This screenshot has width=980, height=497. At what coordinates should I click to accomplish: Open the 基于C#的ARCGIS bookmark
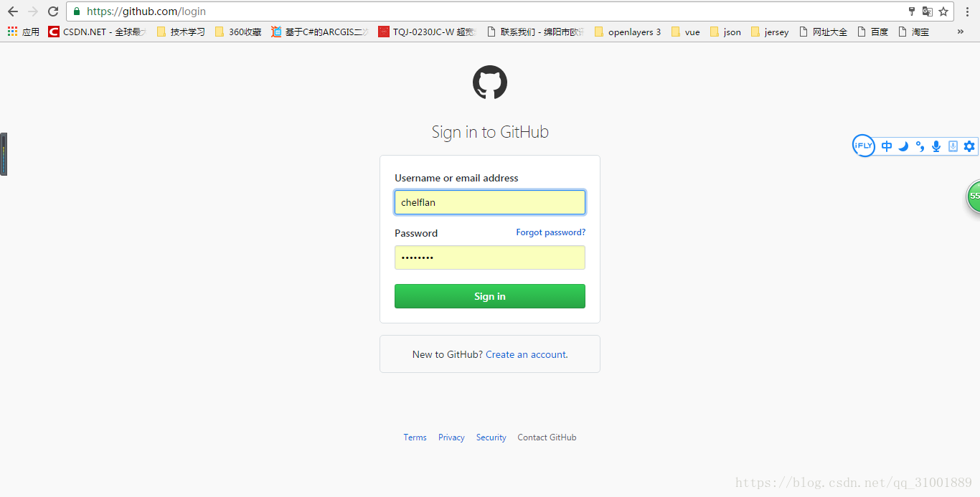click(x=320, y=32)
